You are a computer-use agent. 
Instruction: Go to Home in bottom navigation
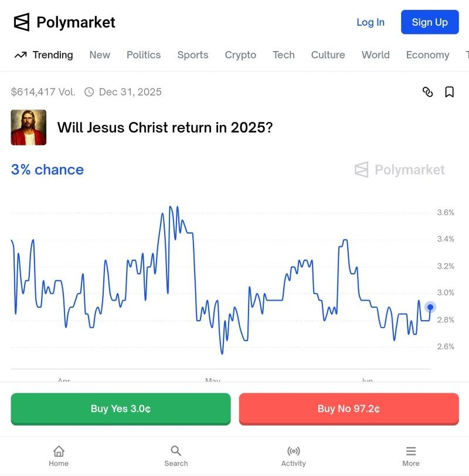59,455
